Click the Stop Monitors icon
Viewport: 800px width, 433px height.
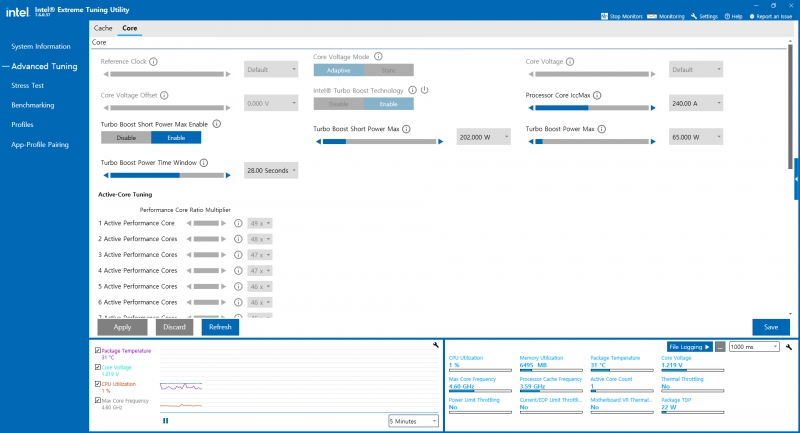coord(604,16)
